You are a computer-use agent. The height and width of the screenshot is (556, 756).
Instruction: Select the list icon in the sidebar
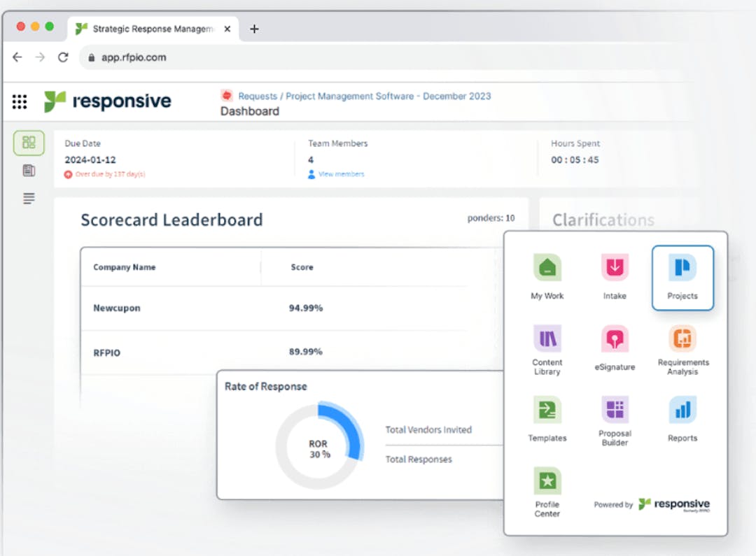point(28,198)
